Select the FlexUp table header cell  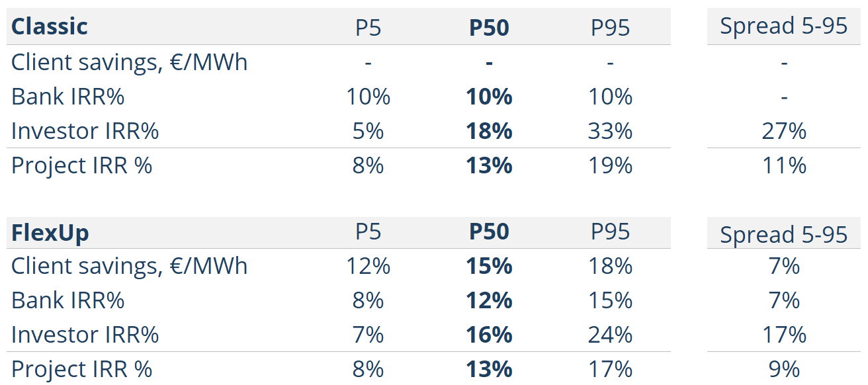[x=50, y=233]
